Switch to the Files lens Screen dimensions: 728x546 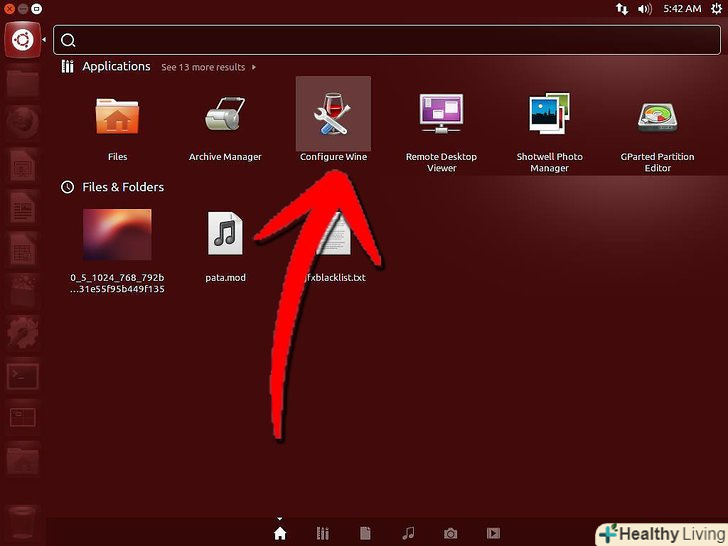click(x=365, y=534)
